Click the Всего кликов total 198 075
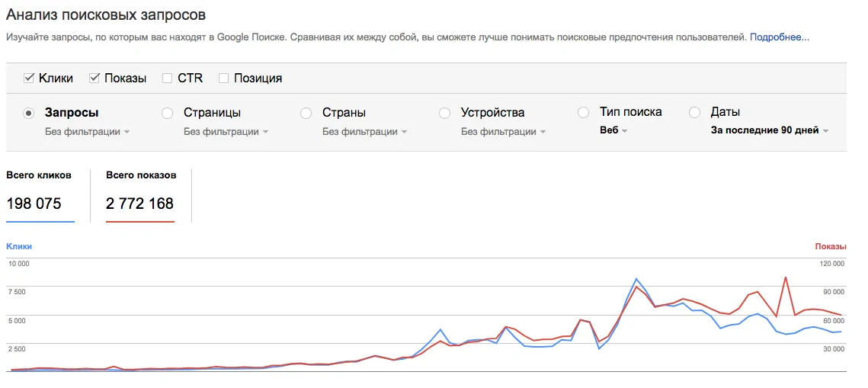The height and width of the screenshot is (388, 868). pyautogui.click(x=34, y=204)
